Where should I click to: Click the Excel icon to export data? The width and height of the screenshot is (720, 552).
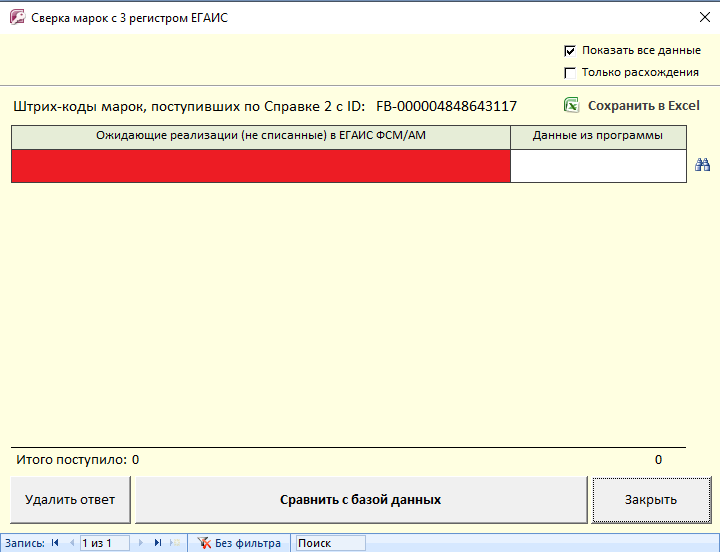click(571, 105)
